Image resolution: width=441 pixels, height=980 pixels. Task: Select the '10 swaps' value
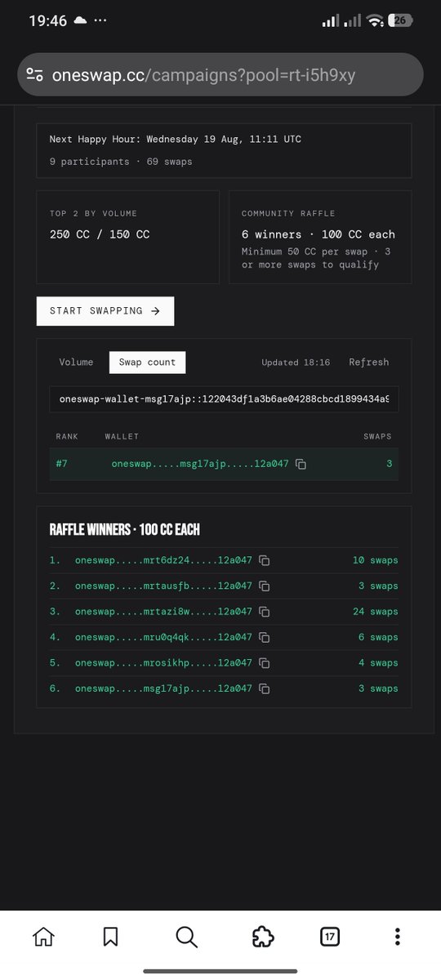tap(376, 561)
